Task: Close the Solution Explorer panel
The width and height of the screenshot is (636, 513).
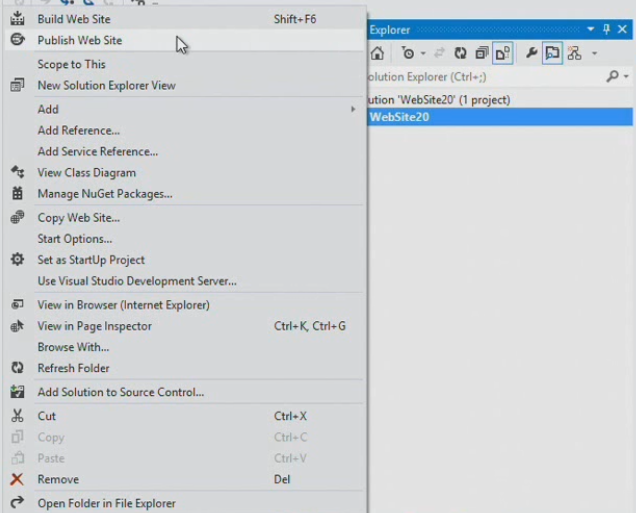Action: tap(622, 29)
